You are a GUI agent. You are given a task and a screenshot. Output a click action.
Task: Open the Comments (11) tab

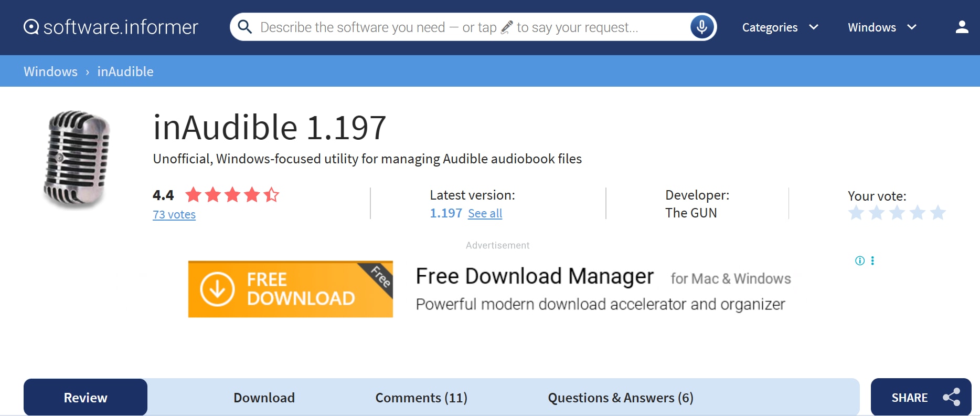pos(421,398)
